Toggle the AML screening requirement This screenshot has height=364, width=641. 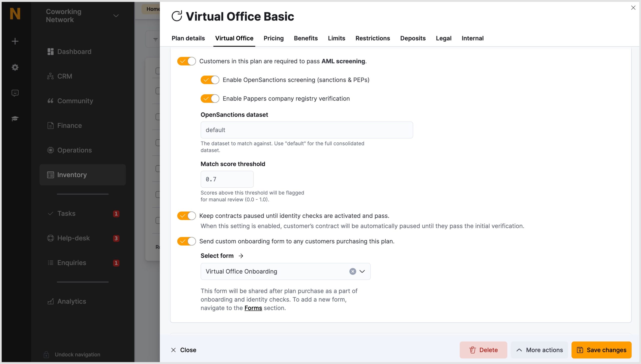[x=186, y=61]
